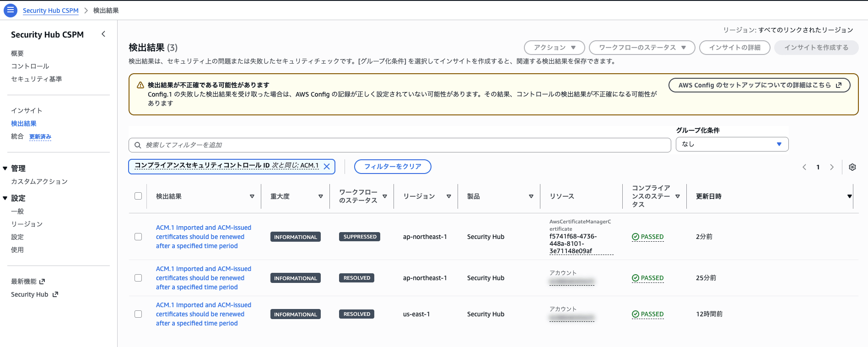This screenshot has width=868, height=347.
Task: Sort by 重大度 column arrow
Action: tap(321, 196)
